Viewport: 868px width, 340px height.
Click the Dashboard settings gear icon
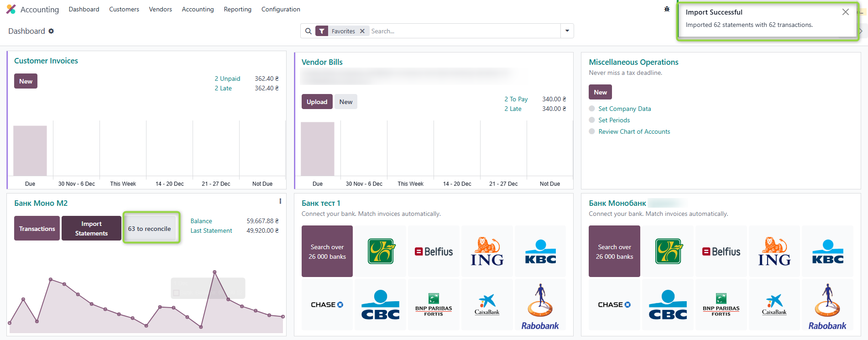51,31
